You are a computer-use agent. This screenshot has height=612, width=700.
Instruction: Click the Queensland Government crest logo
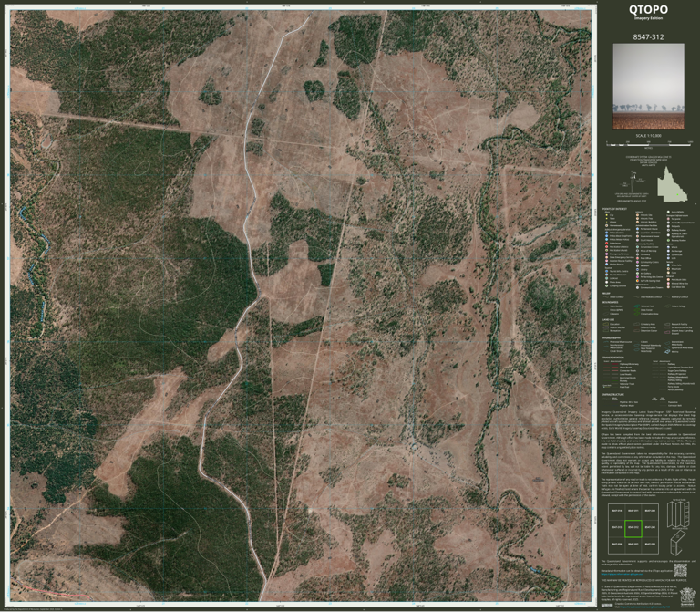tap(687, 597)
